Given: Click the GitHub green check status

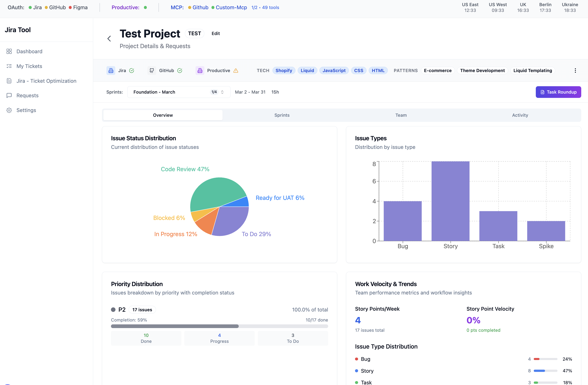Looking at the screenshot, I should pyautogui.click(x=180, y=71).
